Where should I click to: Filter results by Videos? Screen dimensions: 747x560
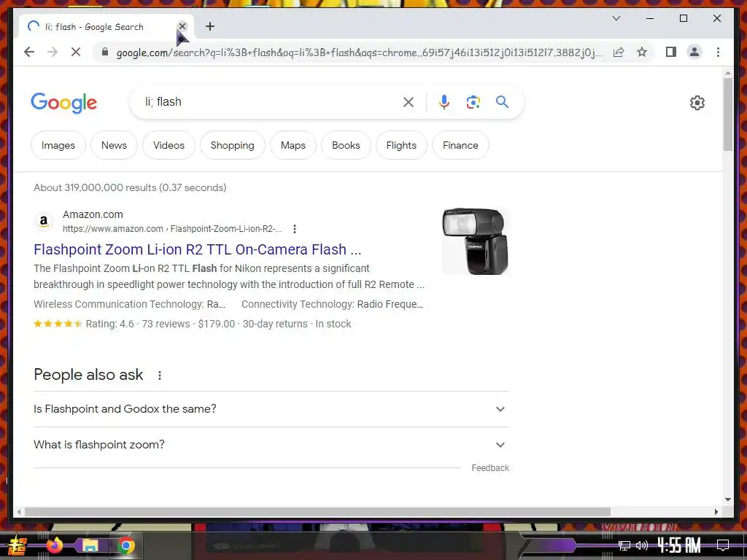coord(169,145)
